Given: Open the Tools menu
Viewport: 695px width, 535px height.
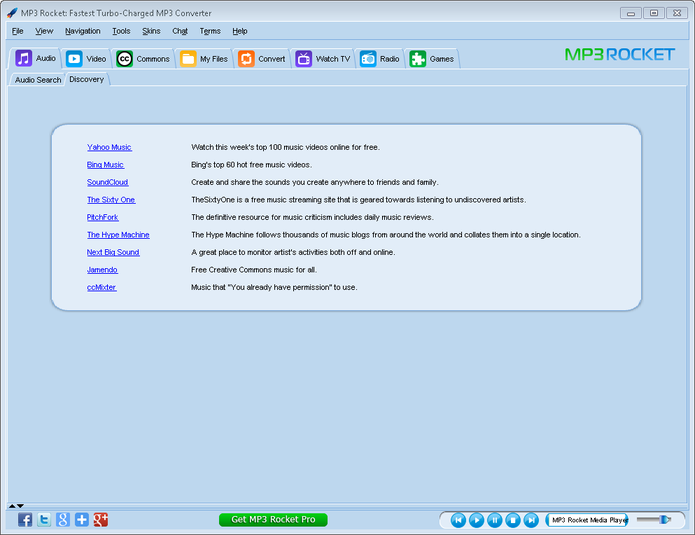Looking at the screenshot, I should click(x=121, y=31).
